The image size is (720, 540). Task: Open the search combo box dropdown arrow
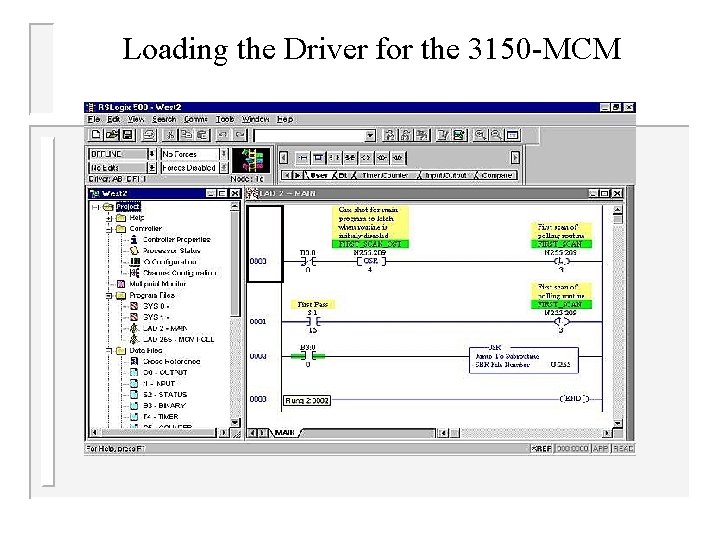pos(370,135)
